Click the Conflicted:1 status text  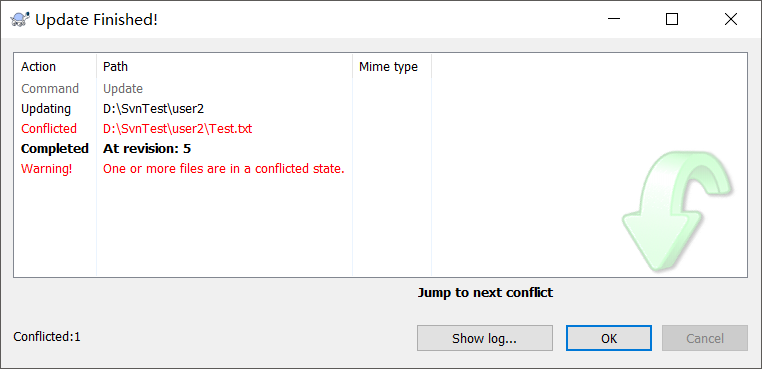click(x=47, y=336)
